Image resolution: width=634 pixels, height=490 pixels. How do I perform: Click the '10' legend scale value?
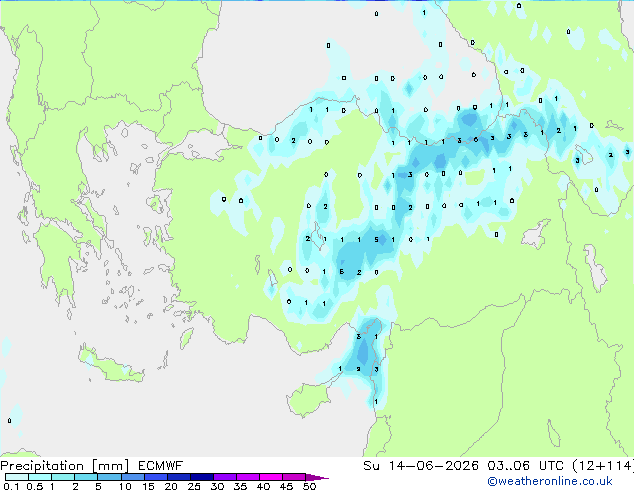click(125, 486)
